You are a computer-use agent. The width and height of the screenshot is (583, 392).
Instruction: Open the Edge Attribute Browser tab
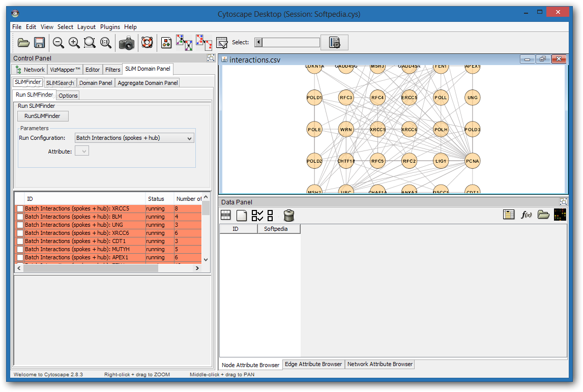tap(313, 364)
